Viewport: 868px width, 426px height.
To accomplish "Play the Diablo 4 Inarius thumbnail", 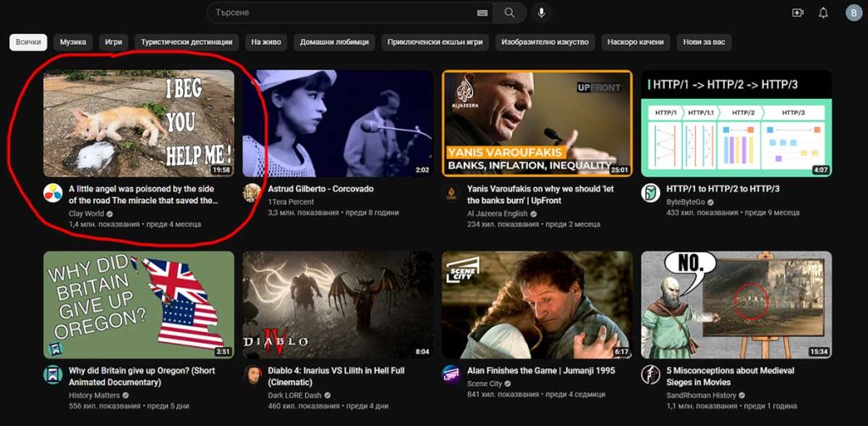I will tap(337, 305).
